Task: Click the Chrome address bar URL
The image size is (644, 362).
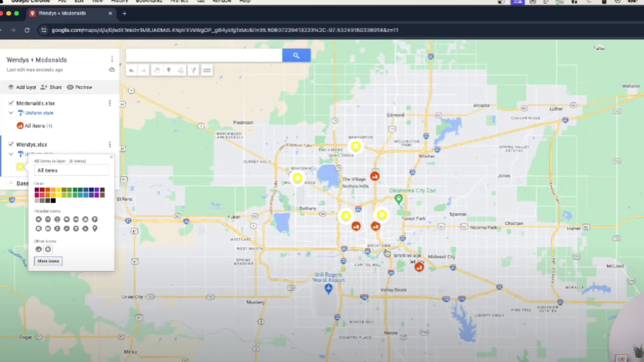Action: pos(225,30)
